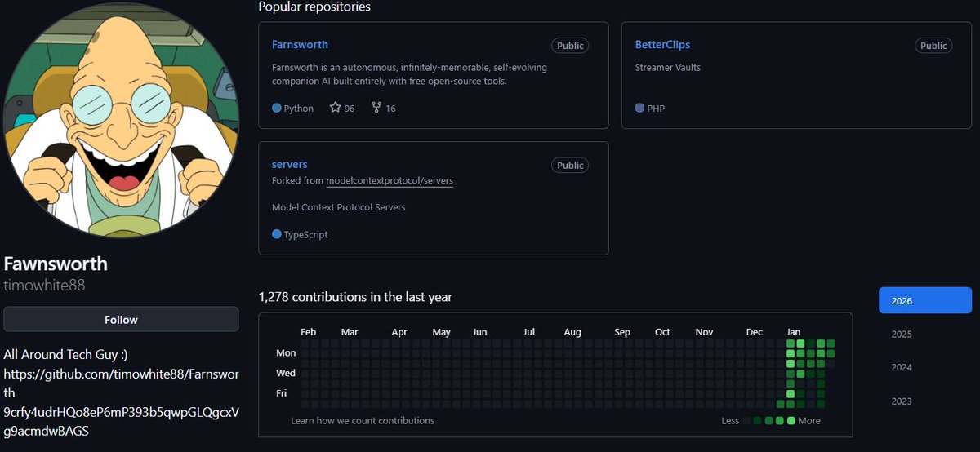Click the brightest green legend square

pyautogui.click(x=791, y=420)
